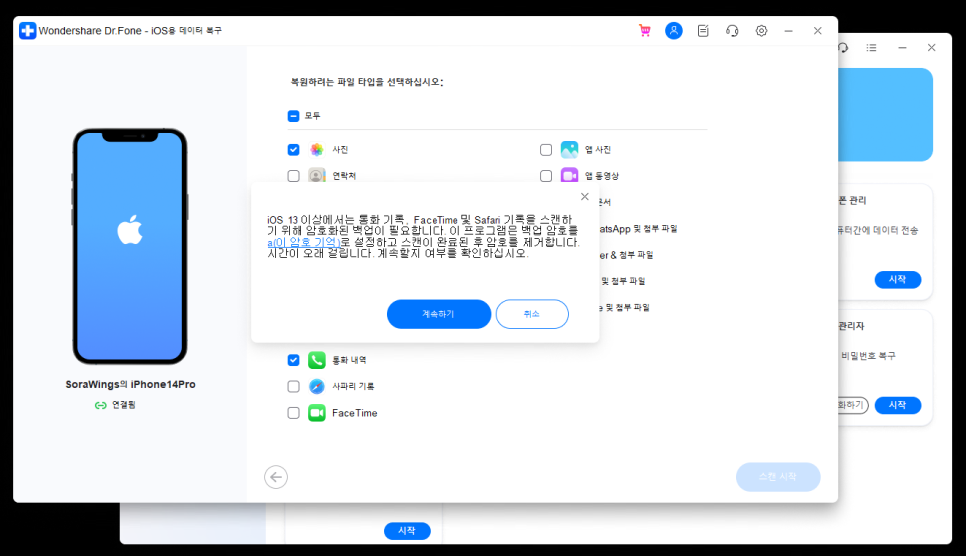Toggle the 모두 select-all checkbox
This screenshot has height=556, width=966.
pyautogui.click(x=293, y=116)
